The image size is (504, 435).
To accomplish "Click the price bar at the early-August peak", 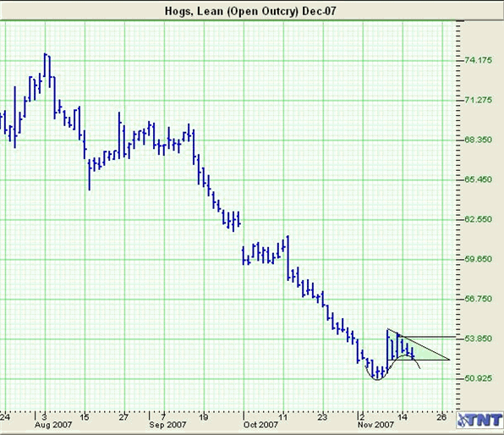I will pyautogui.click(x=46, y=65).
